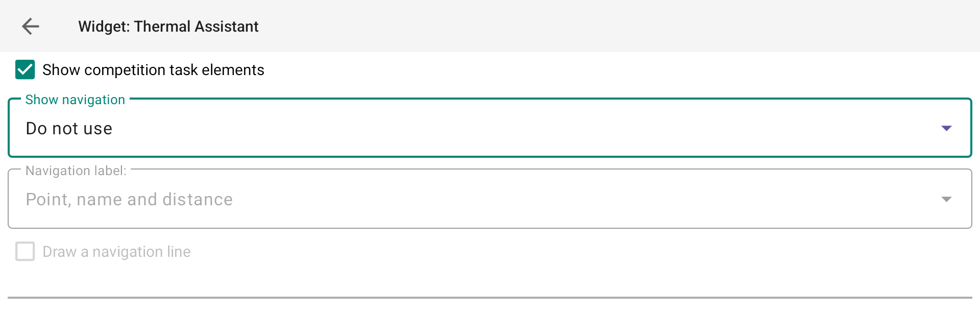980x313 pixels.
Task: Expand the Navigation label combo box
Action: click(490, 199)
